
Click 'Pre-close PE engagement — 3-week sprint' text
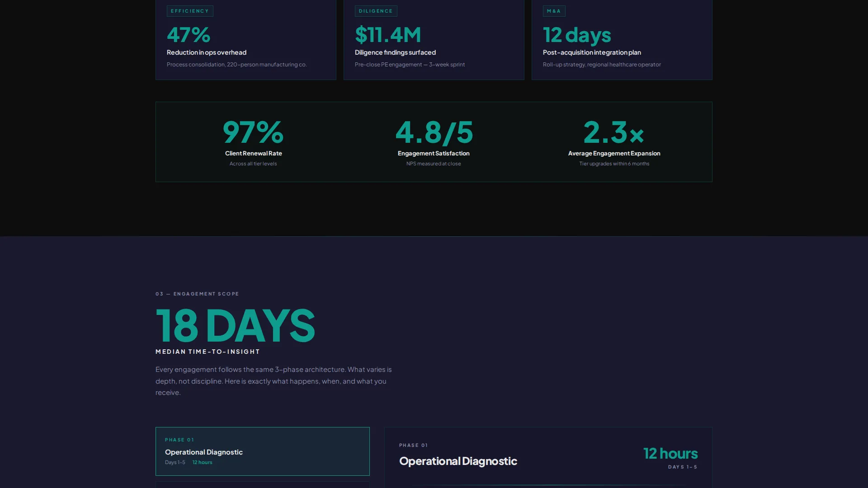point(410,65)
